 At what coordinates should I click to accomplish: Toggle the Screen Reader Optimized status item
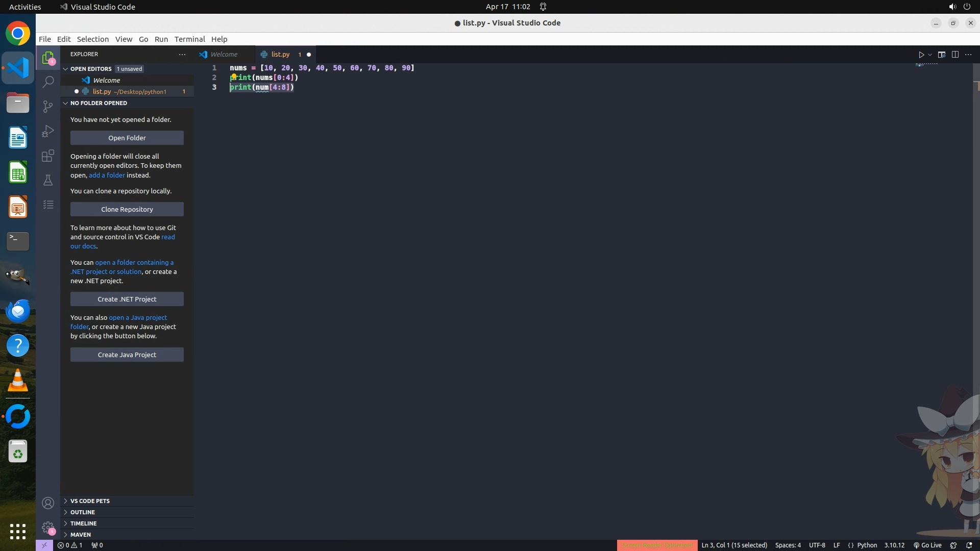pyautogui.click(x=657, y=545)
